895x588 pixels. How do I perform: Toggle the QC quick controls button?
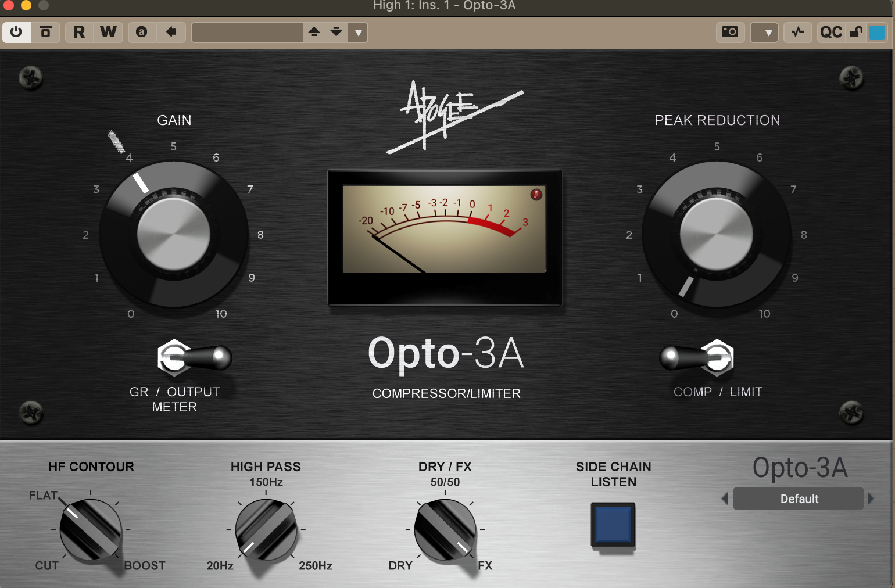click(831, 32)
